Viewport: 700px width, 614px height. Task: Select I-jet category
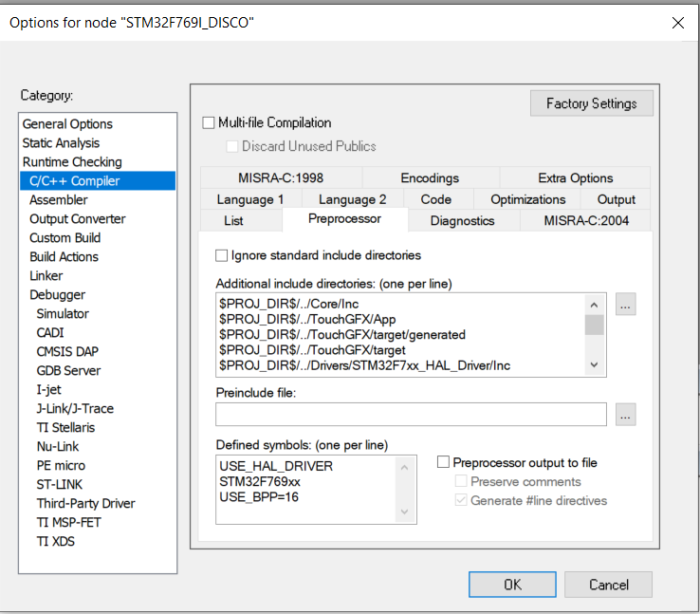coord(98,390)
